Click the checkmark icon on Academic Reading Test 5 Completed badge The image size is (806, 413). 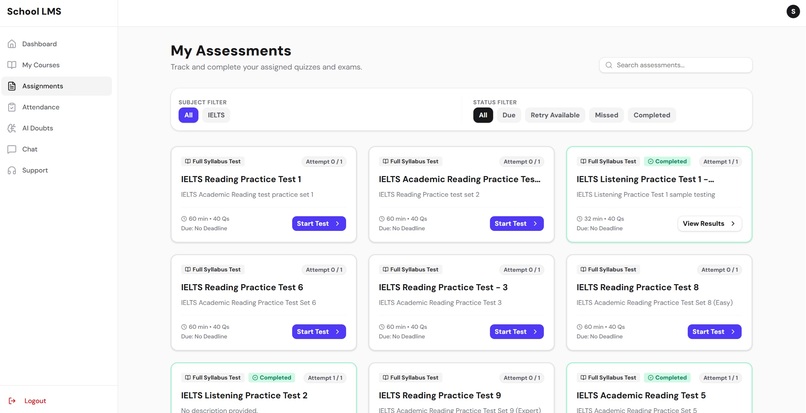[651, 378]
